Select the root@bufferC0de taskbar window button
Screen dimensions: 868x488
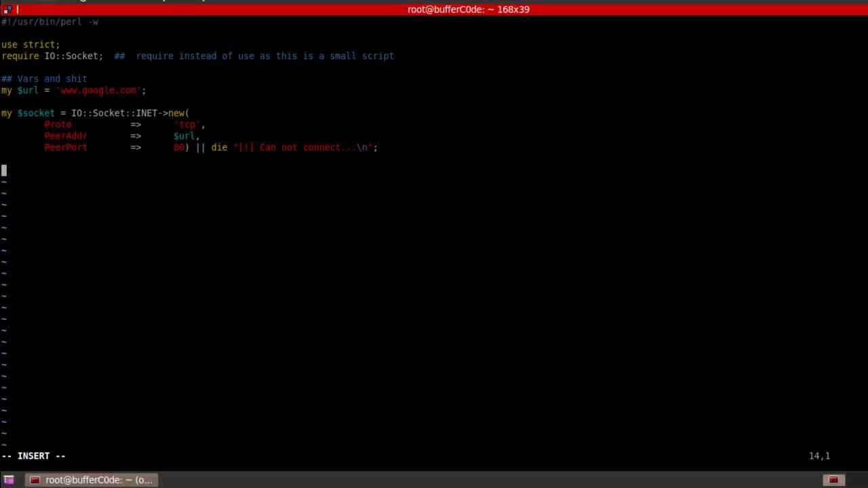pyautogui.click(x=92, y=480)
